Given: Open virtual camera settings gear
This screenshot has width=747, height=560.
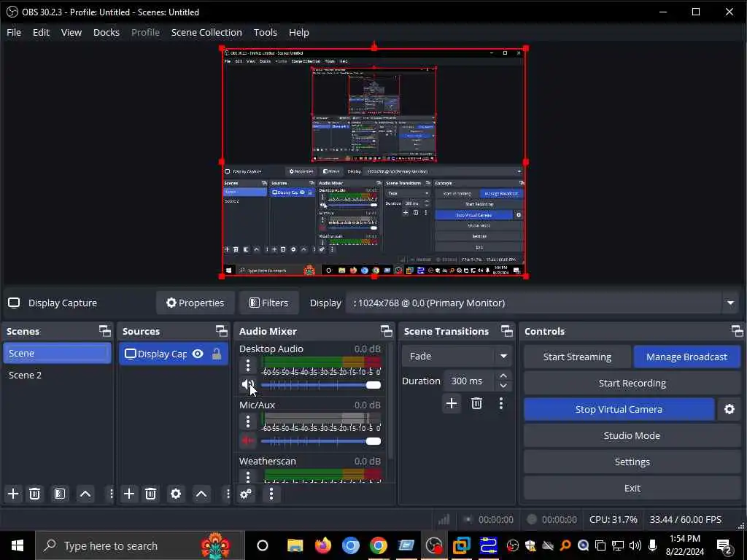Looking at the screenshot, I should click(x=729, y=410).
